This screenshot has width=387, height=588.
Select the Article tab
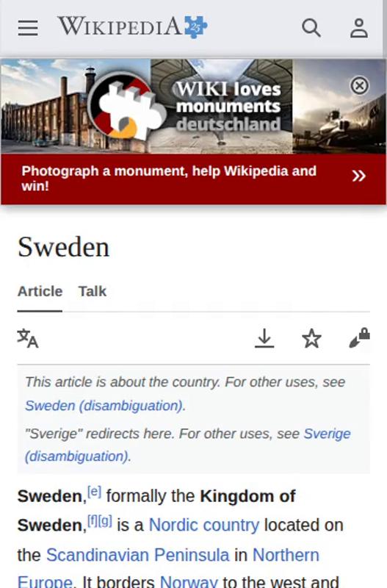(40, 291)
